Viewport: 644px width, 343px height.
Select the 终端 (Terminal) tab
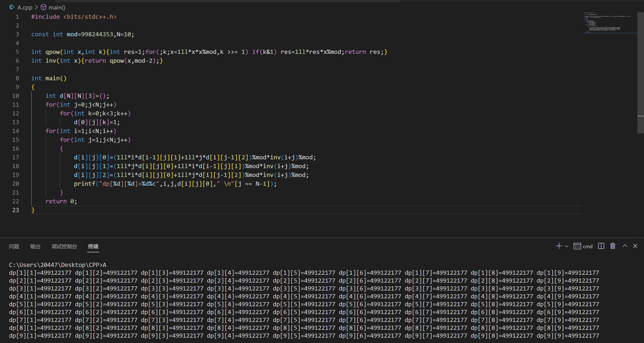coord(93,246)
